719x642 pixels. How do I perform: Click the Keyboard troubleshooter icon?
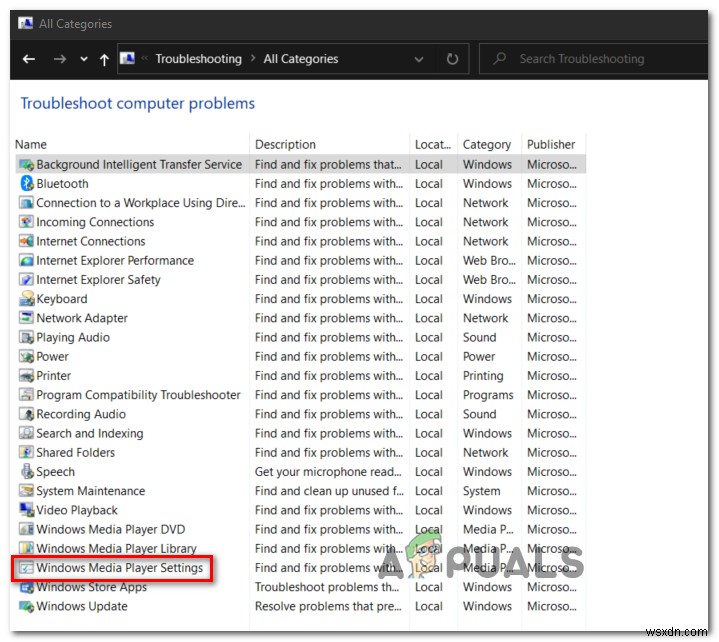pos(27,299)
